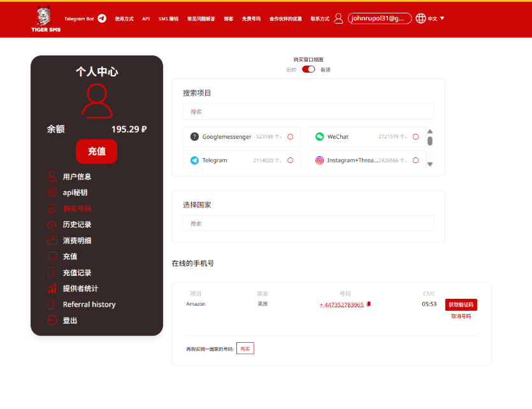Open the 合作伙伴的优惠 menu item

(285, 18)
